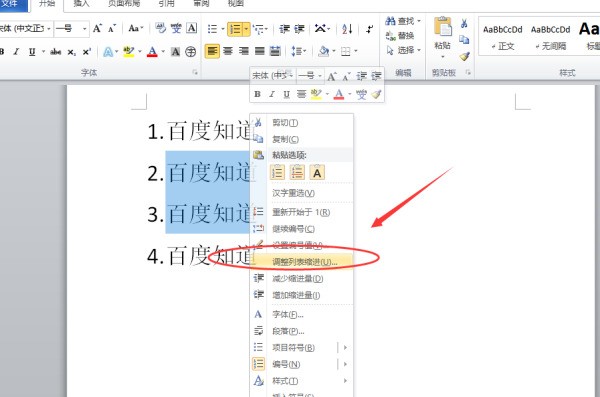Choose Paragraph (段落) from context menu
Screen dimensions: 600x397
pos(302,331)
